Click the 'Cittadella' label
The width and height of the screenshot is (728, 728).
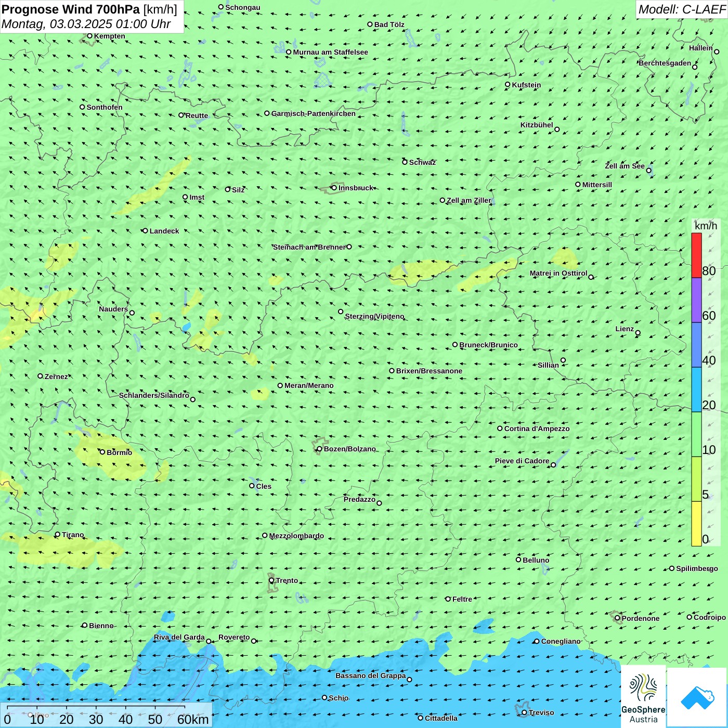pos(441,718)
